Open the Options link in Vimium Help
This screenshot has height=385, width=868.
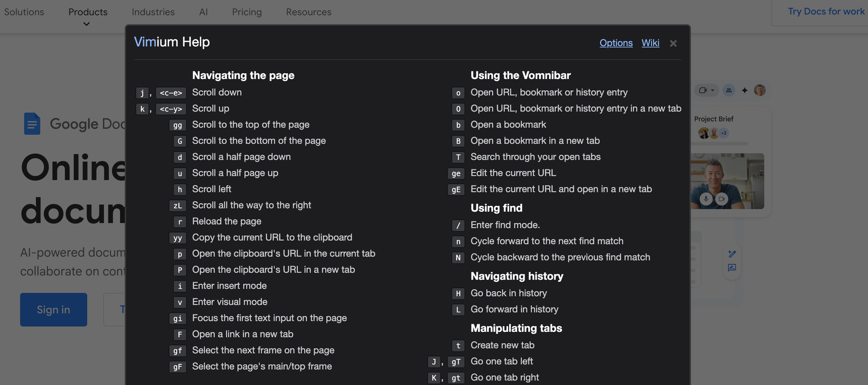pyautogui.click(x=616, y=43)
